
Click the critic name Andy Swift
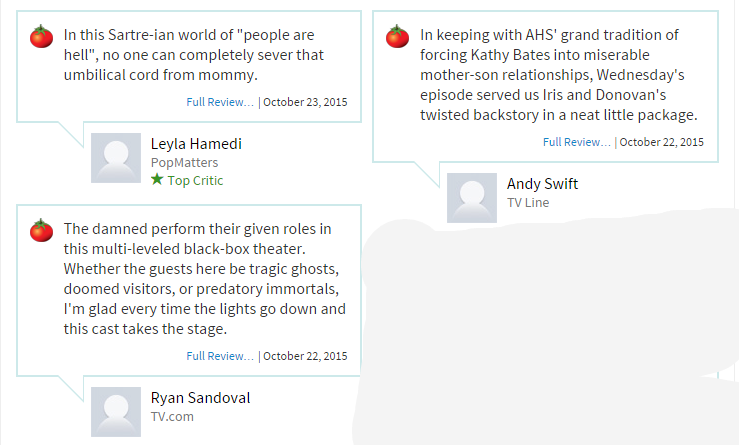pos(542,184)
